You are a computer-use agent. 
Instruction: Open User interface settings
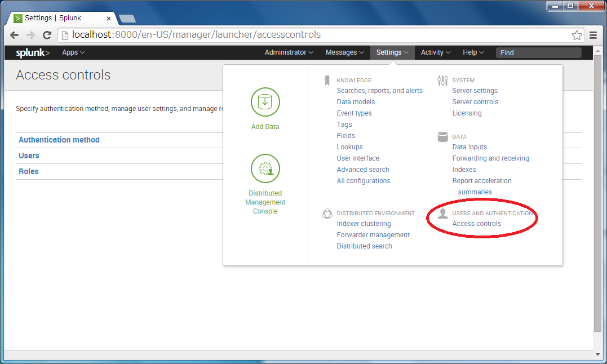click(358, 158)
